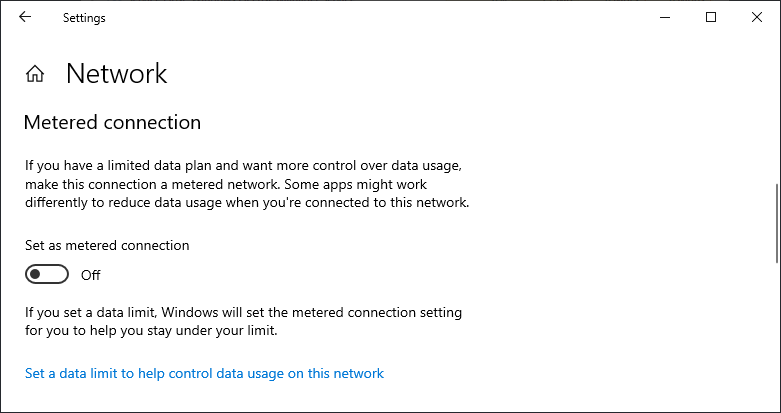
Task: Minimize the Settings window
Action: 664,17
